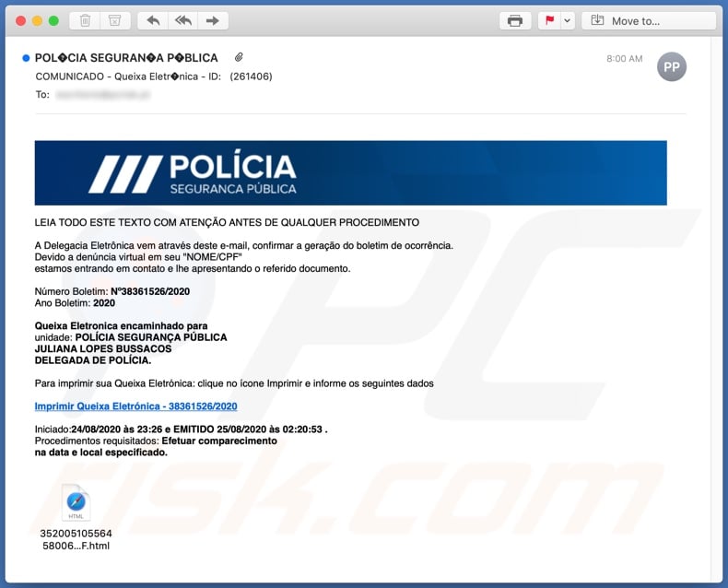This screenshot has height=588, width=728.
Task: Click the Ano Boletim: 2020 line
Action: tap(75, 303)
